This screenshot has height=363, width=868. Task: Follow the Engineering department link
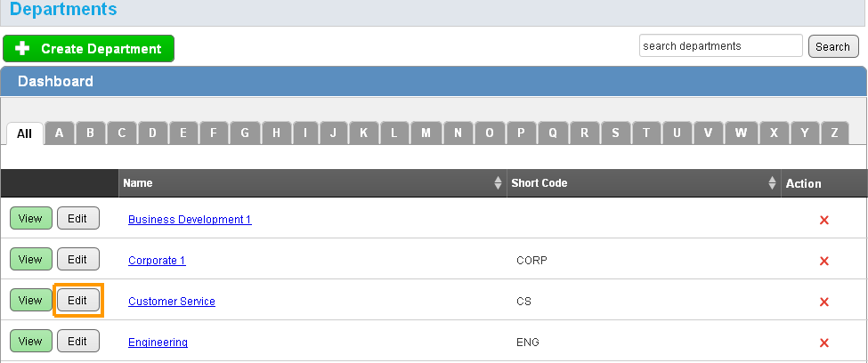tap(158, 343)
